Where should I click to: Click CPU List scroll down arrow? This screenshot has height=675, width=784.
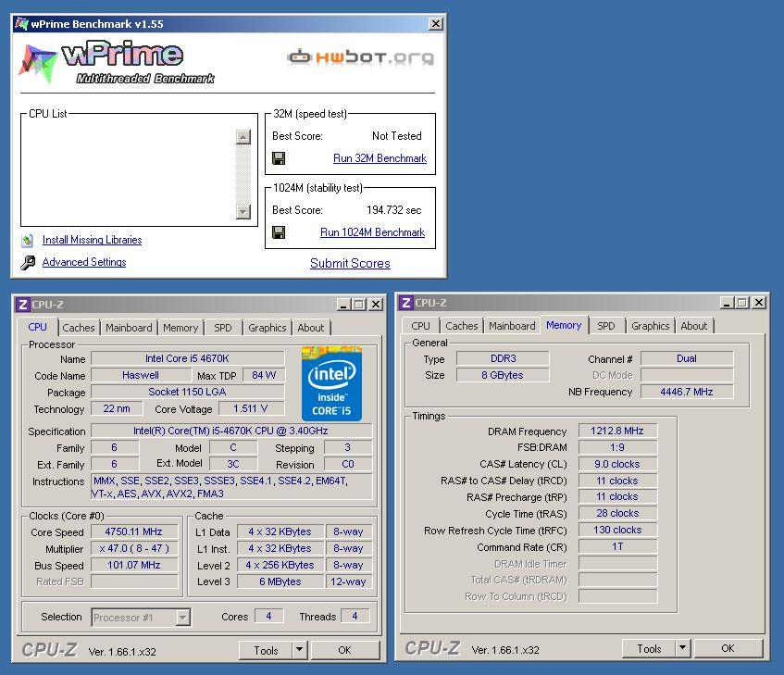[243, 212]
